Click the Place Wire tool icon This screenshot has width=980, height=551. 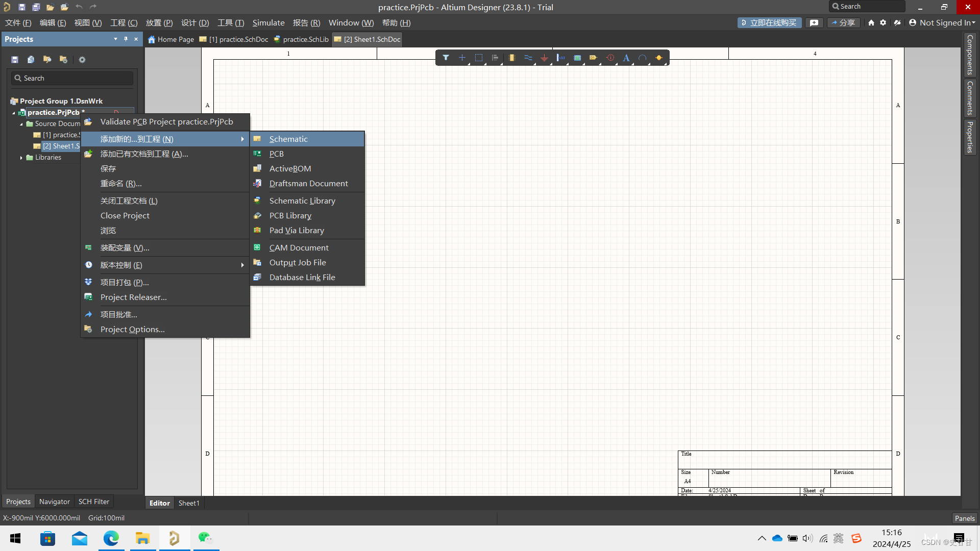click(x=528, y=58)
